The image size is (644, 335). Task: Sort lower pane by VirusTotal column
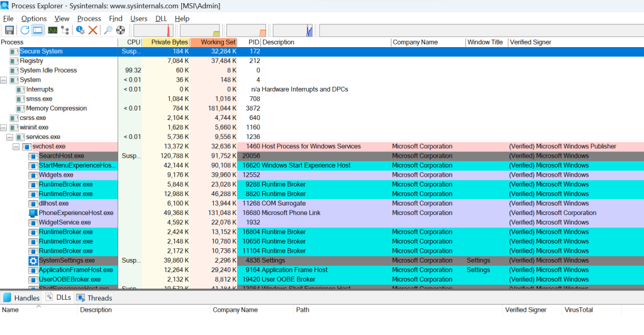[x=591, y=310]
